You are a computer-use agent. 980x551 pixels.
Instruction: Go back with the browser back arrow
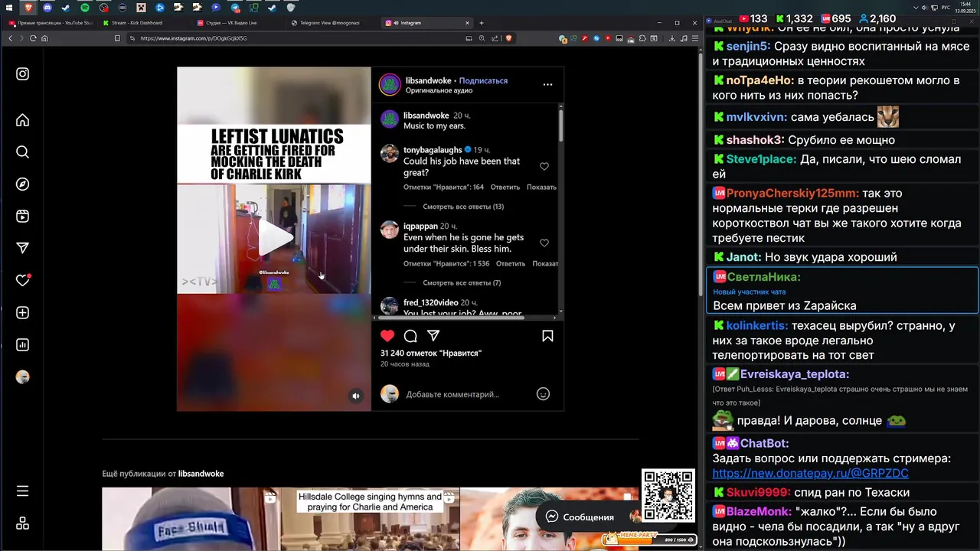(x=10, y=38)
